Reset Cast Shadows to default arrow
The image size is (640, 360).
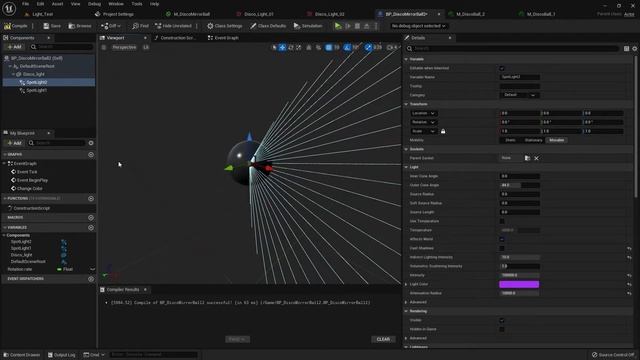pos(629,248)
